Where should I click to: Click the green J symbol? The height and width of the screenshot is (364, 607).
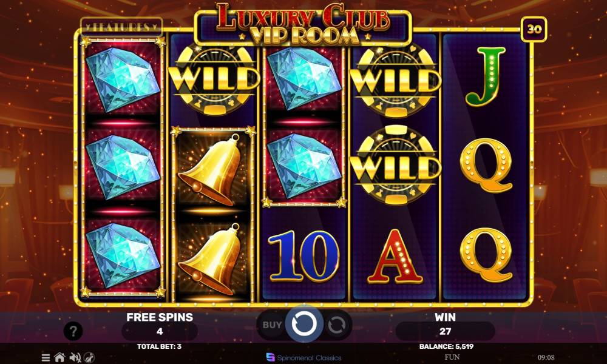486,76
